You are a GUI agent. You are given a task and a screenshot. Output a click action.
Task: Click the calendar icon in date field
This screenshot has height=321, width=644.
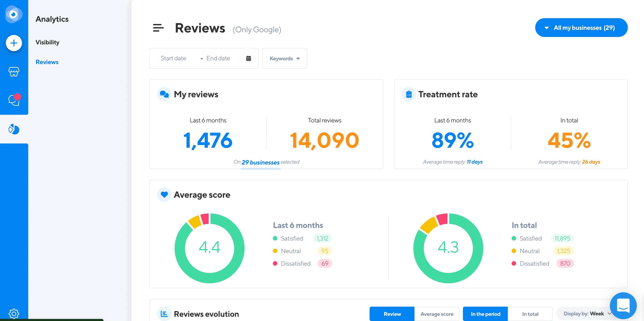248,59
